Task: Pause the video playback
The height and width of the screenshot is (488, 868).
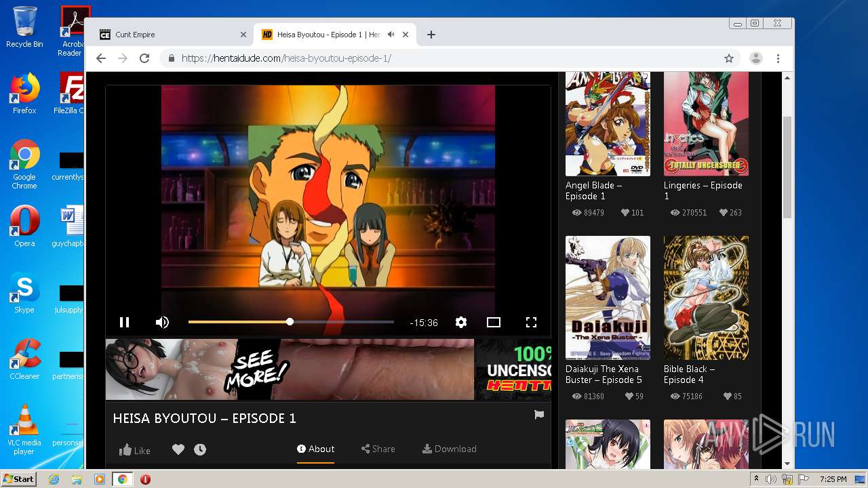Action: (x=124, y=323)
